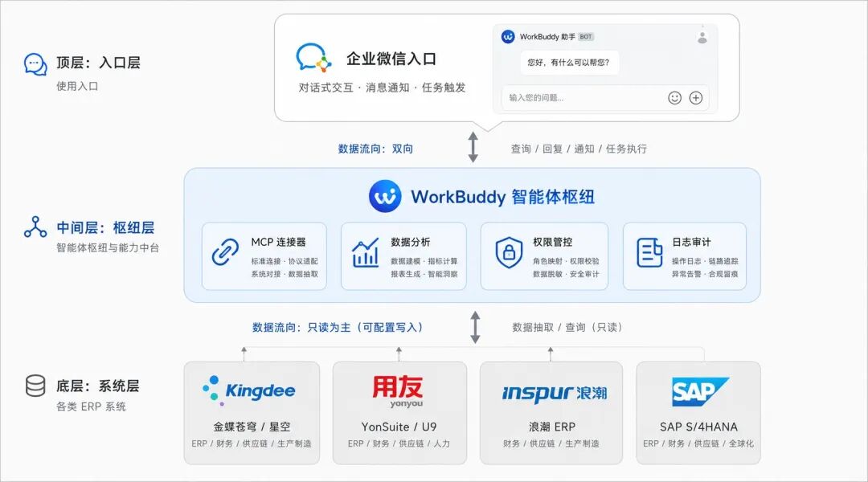Click the SAP logo
The width and height of the screenshot is (868, 482).
pyautogui.click(x=700, y=392)
